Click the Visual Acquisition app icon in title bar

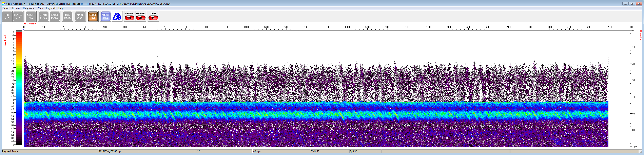pos(3,4)
